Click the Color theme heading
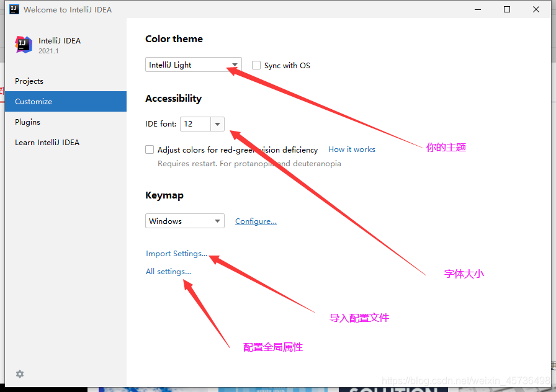 pyautogui.click(x=174, y=39)
